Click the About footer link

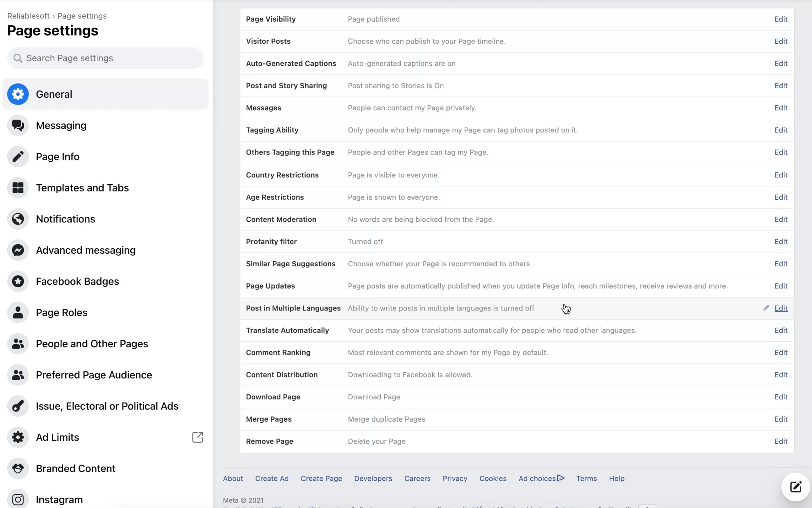(233, 478)
